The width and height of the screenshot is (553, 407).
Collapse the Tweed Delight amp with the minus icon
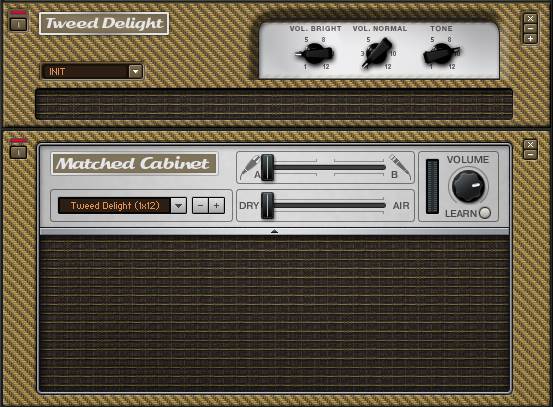click(x=530, y=29)
